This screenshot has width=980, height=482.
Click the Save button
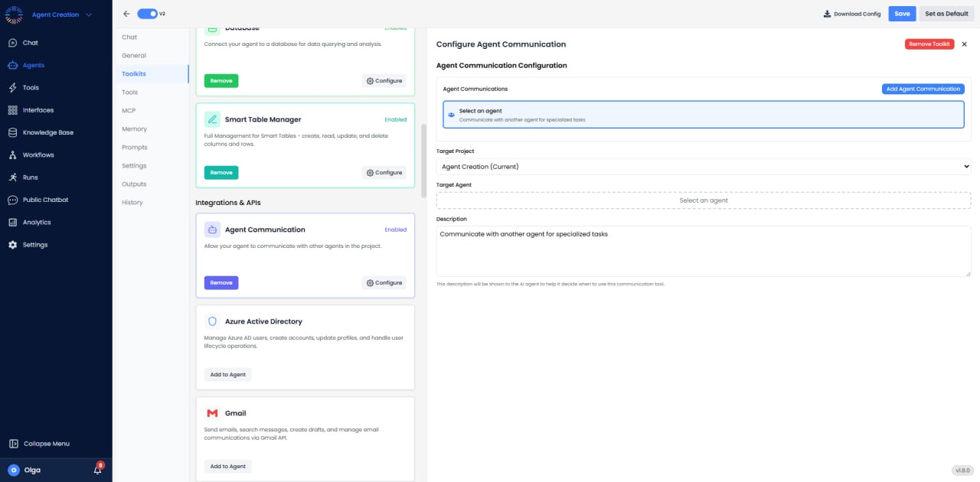pyautogui.click(x=902, y=13)
